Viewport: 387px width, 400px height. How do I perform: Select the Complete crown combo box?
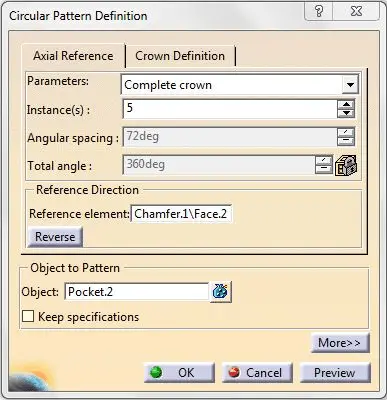tap(240, 85)
